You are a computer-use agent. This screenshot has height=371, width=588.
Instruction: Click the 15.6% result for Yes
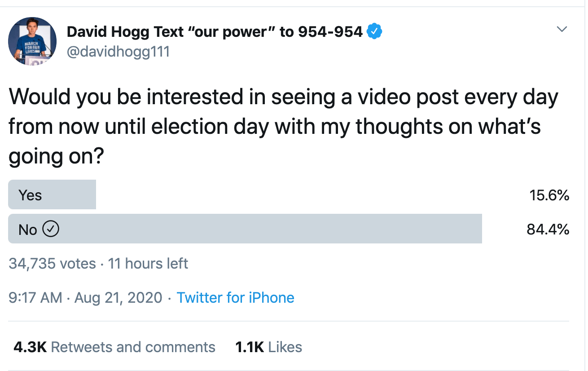pos(549,195)
